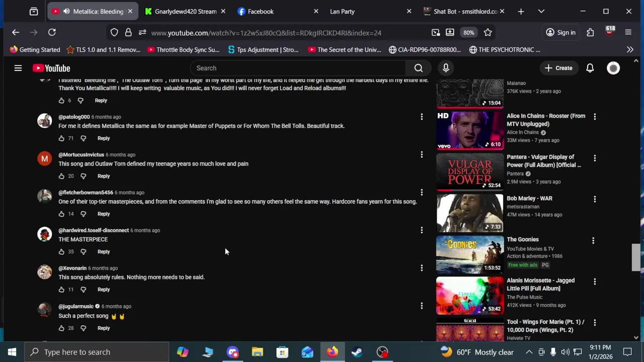Like the comment by @patolog000

point(61,138)
